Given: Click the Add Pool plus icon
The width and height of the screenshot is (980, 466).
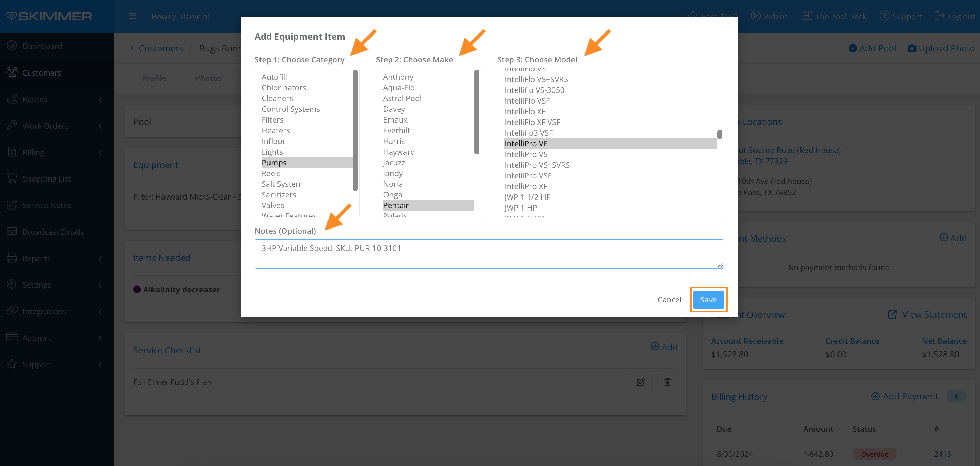Looking at the screenshot, I should pyautogui.click(x=853, y=48).
